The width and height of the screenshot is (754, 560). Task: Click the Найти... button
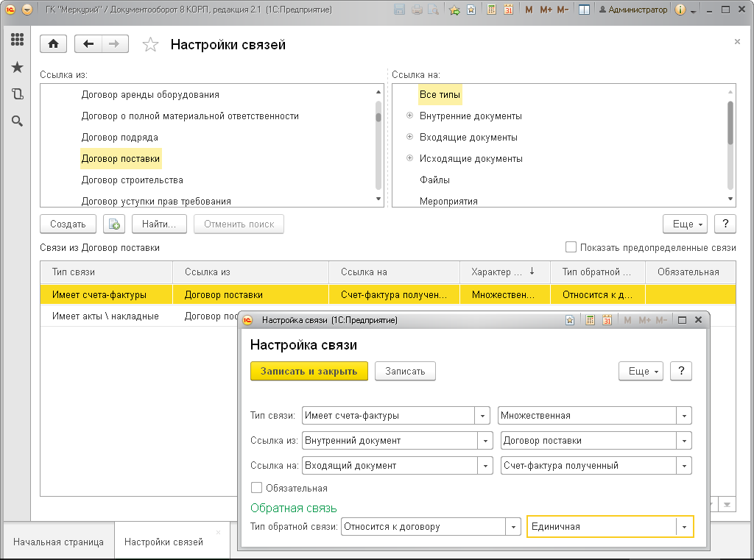tap(159, 224)
